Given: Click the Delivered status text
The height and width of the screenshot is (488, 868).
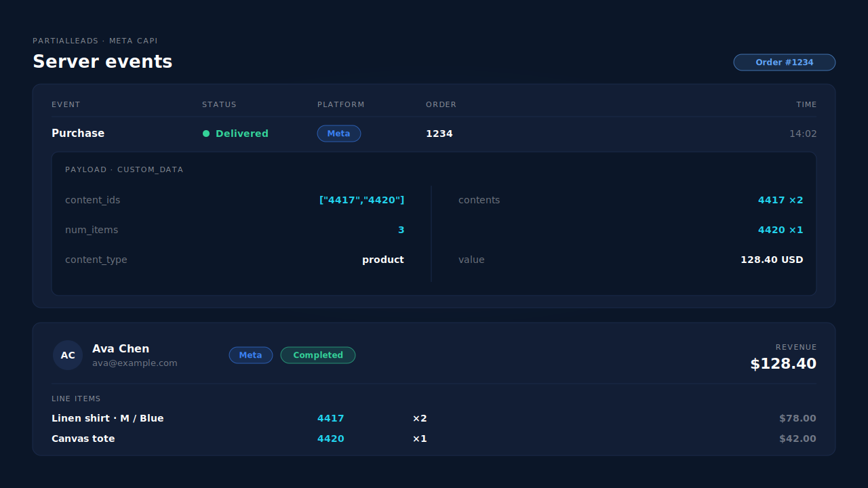Looking at the screenshot, I should coord(242,134).
